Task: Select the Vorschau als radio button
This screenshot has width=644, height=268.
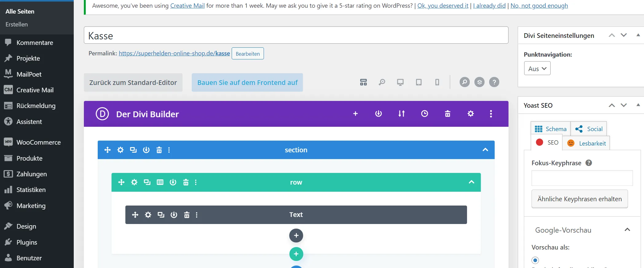Action: 535,260
